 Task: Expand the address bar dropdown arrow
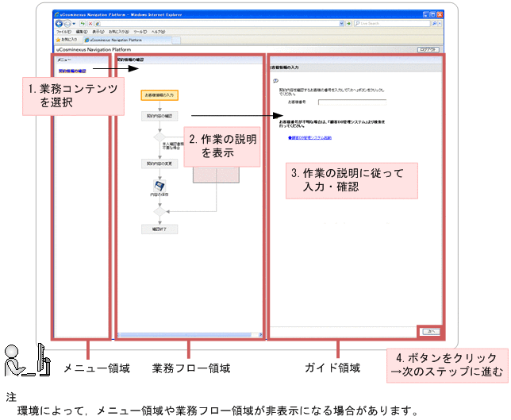(341, 24)
